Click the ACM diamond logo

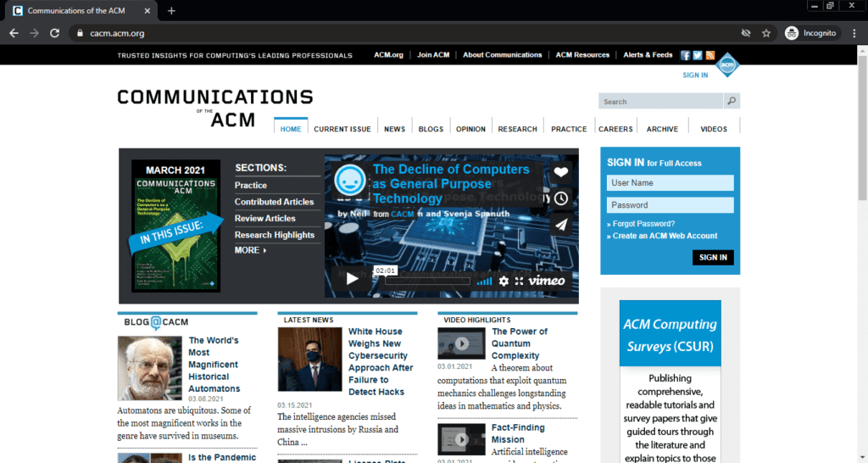point(727,65)
